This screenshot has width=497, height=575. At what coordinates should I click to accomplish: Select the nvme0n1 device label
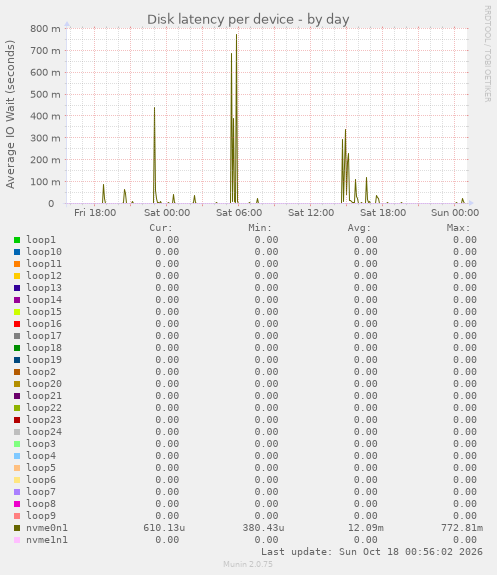point(47,528)
